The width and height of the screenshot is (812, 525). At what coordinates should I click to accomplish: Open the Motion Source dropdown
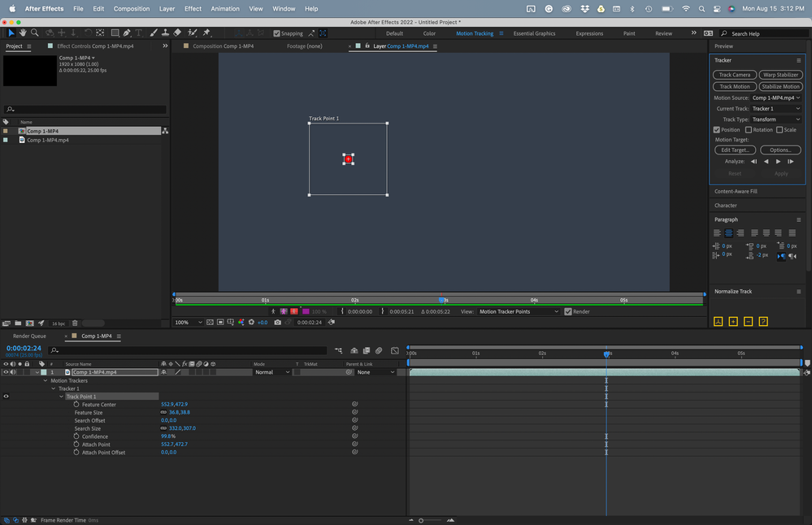click(x=776, y=98)
